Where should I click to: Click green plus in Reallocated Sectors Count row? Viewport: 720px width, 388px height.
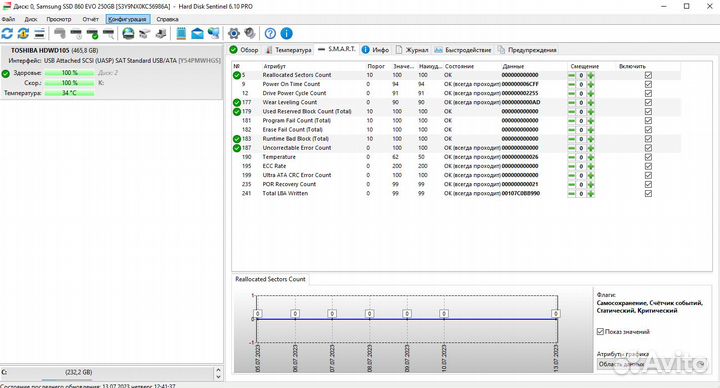tap(591, 75)
